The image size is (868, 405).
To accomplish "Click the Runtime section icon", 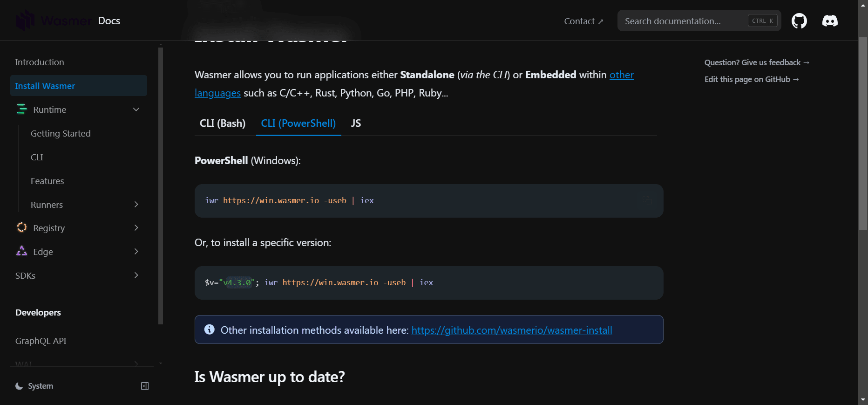I will [21, 110].
